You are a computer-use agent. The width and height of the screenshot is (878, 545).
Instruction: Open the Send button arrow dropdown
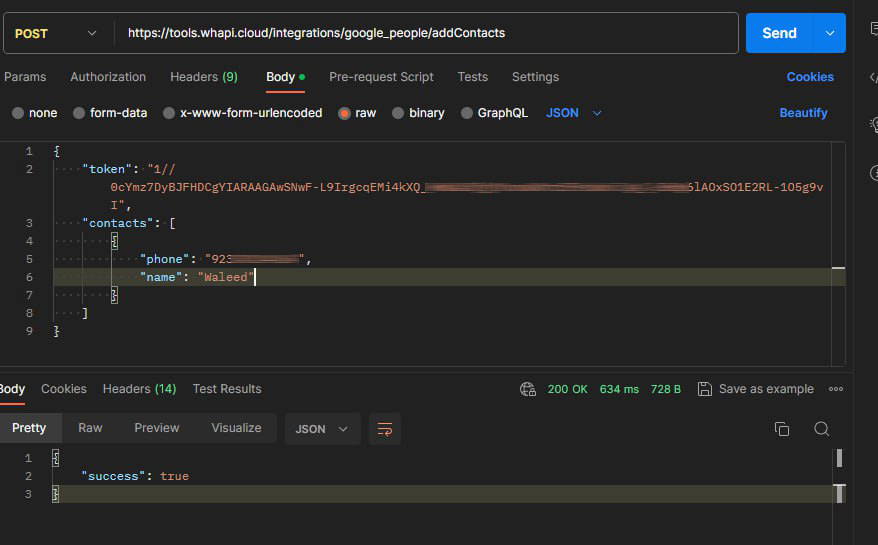coord(829,33)
